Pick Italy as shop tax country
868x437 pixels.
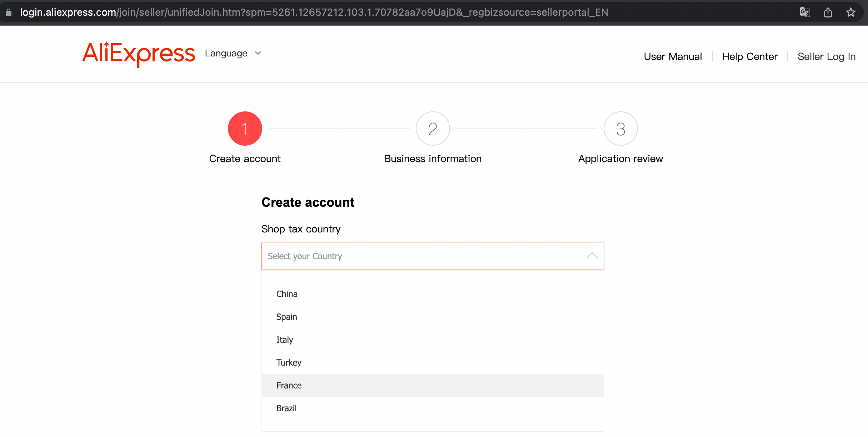[x=285, y=340]
